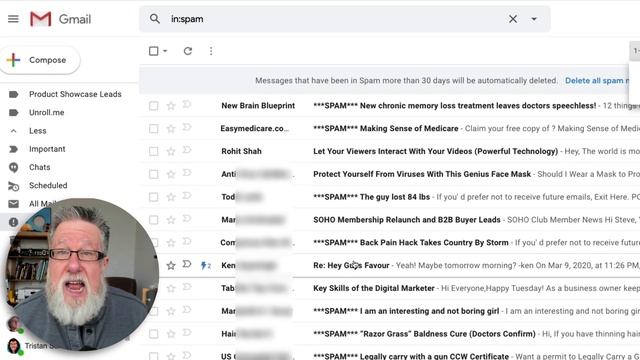This screenshot has height=360, width=640.
Task: Mark Easymedicare email as important
Action: (187, 127)
